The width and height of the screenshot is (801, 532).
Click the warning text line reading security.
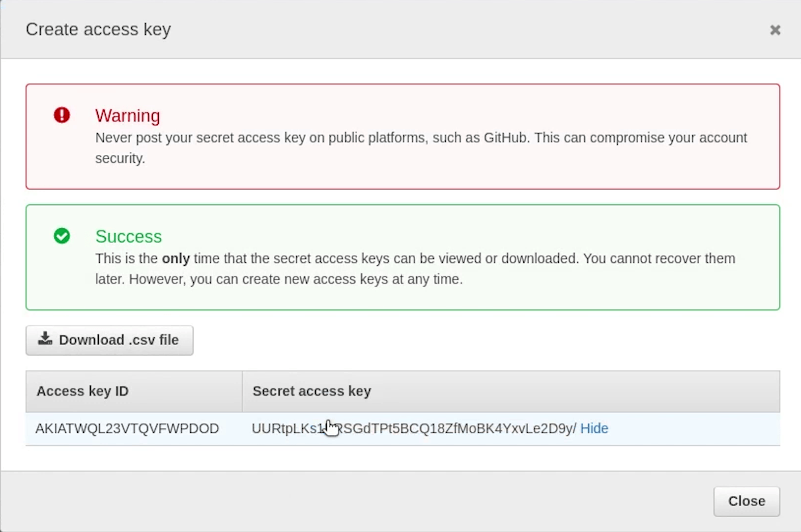pos(120,158)
